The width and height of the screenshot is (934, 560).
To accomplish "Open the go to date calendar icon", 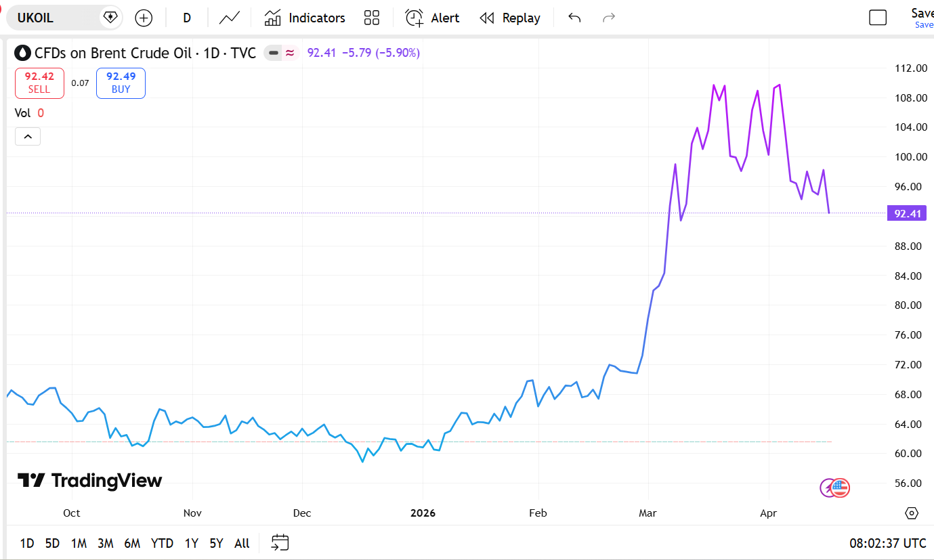I will coord(280,542).
